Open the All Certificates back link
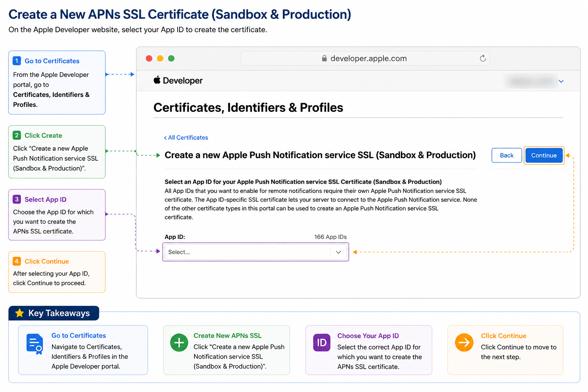The width and height of the screenshot is (588, 392). click(x=186, y=137)
